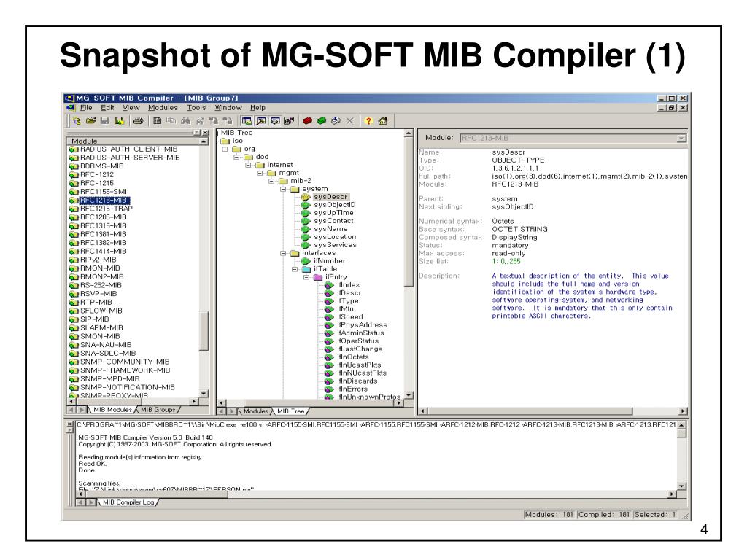Click the module list vertical scrollbar thumb

pyautogui.click(x=204, y=332)
